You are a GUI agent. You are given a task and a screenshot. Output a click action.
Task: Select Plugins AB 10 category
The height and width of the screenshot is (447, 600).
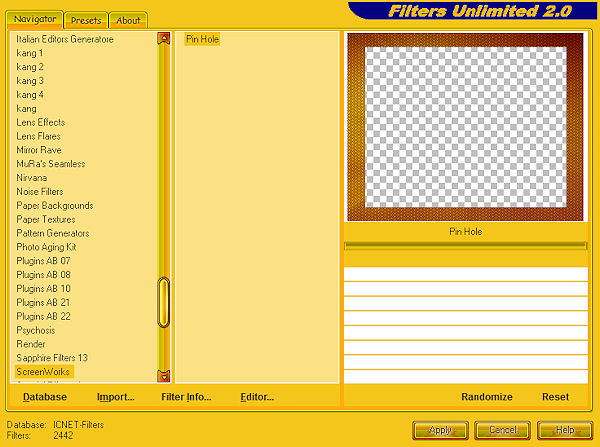(x=43, y=289)
